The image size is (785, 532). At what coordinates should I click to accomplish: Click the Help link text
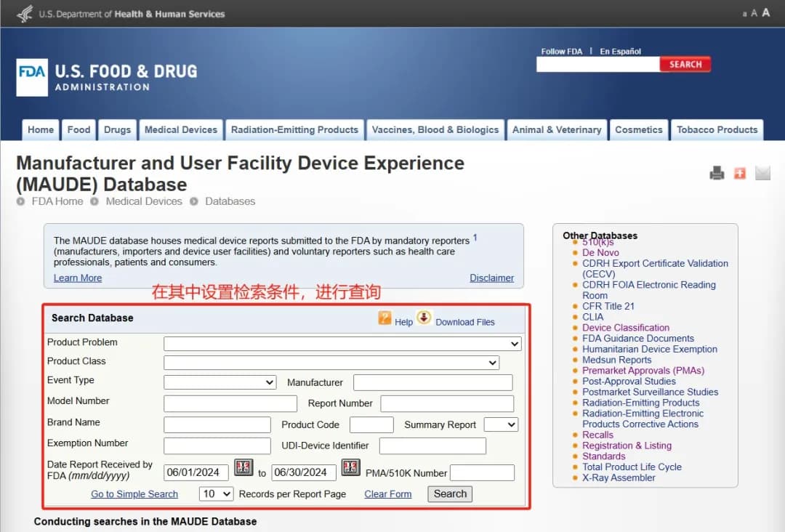point(403,322)
